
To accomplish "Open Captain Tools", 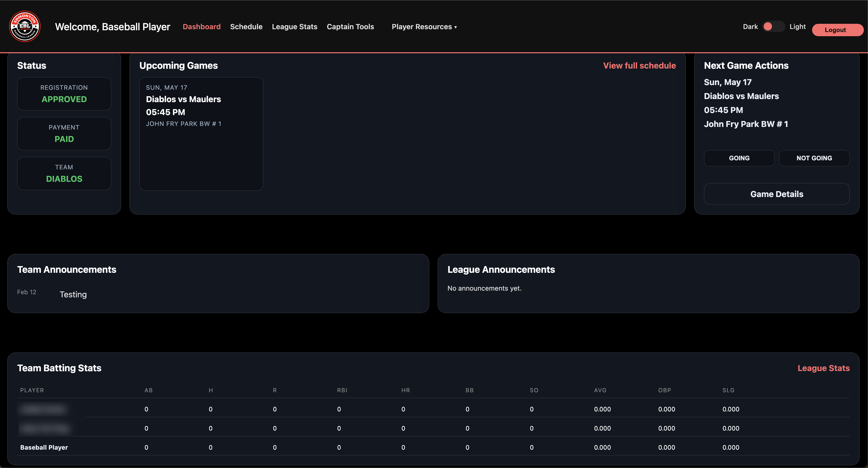I will pyautogui.click(x=350, y=27).
